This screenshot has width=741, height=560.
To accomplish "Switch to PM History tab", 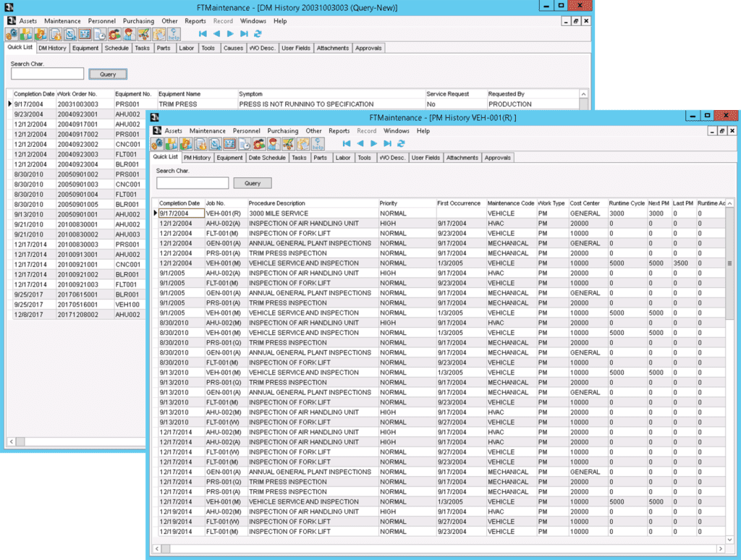I will (197, 158).
